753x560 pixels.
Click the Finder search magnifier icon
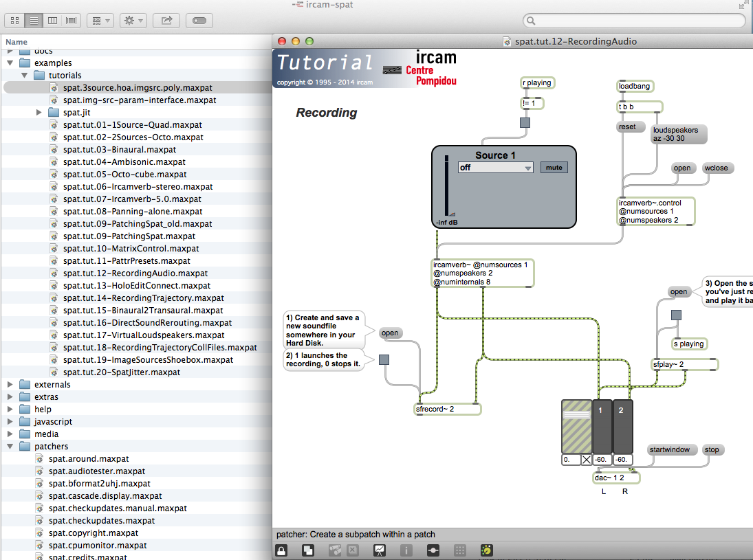[x=531, y=21]
